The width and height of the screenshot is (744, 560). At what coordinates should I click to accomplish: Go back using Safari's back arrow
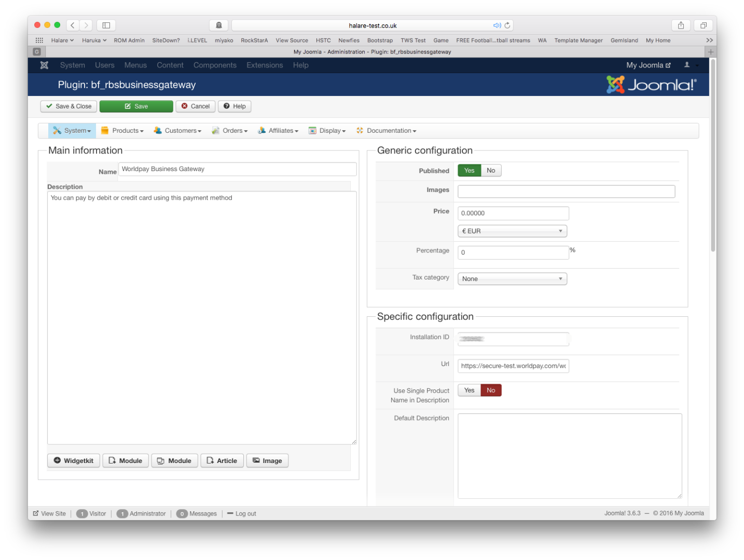[x=73, y=25]
